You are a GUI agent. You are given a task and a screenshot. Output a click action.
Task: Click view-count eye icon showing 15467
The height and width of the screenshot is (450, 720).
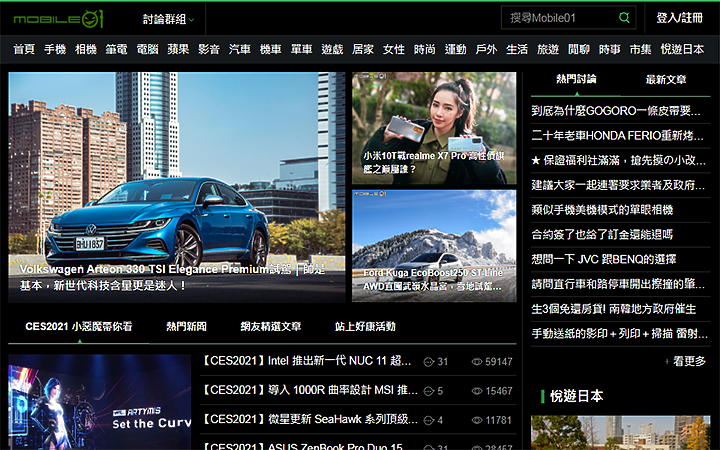click(477, 391)
